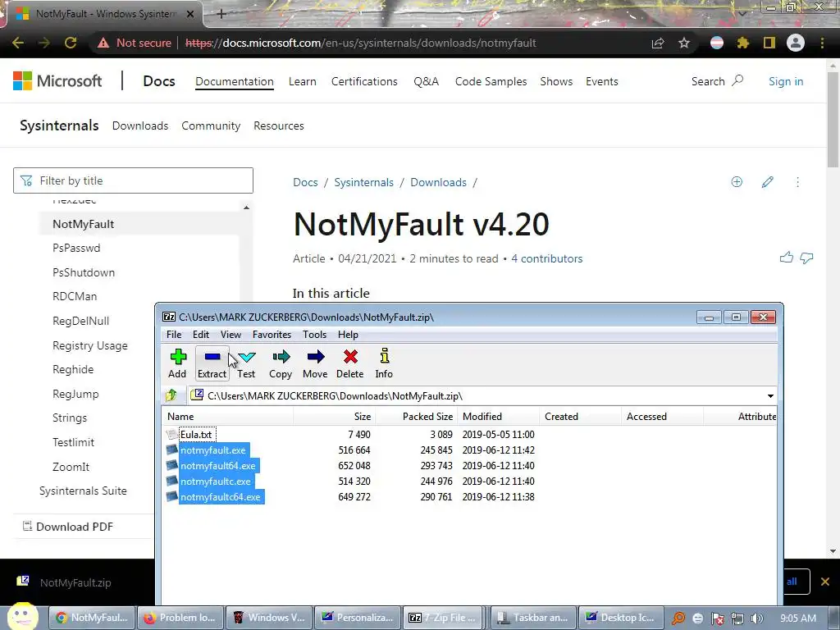840x630 pixels.
Task: Open the 4 contributors link
Action: click(x=547, y=258)
